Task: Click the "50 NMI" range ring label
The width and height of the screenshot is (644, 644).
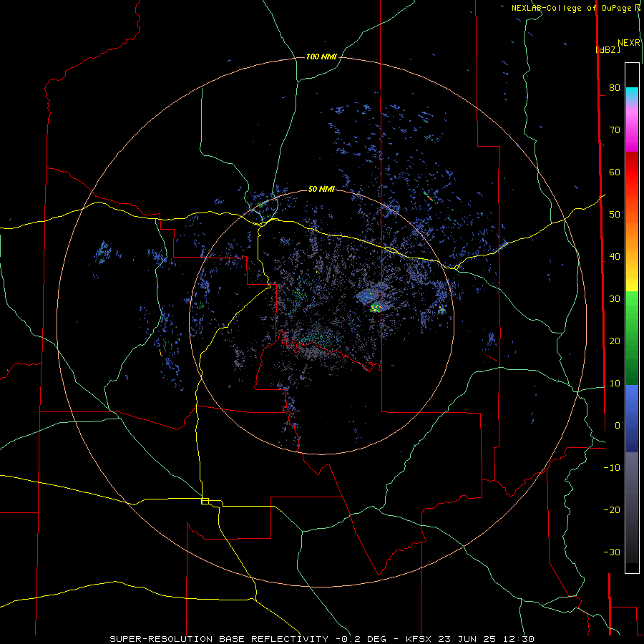Action: (321, 189)
